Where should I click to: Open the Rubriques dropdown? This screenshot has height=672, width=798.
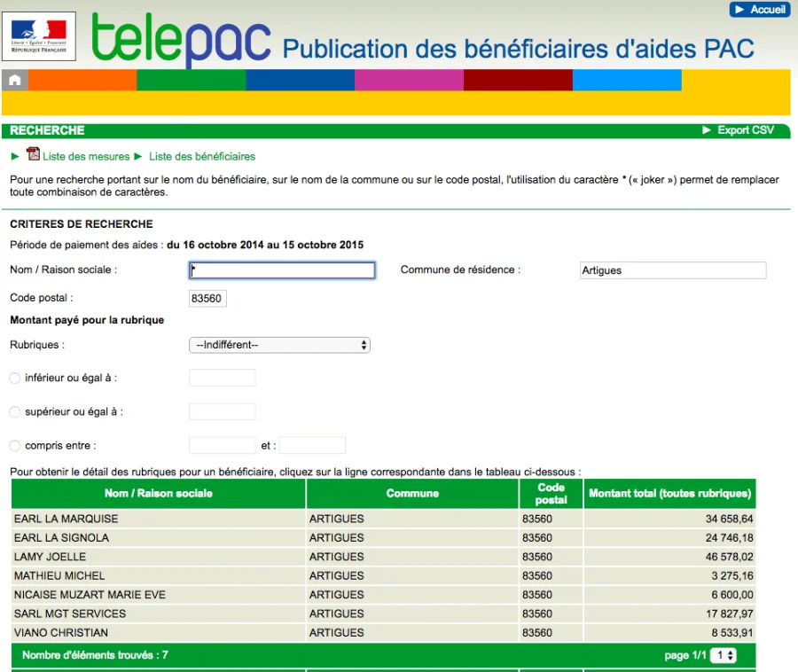tap(279, 345)
